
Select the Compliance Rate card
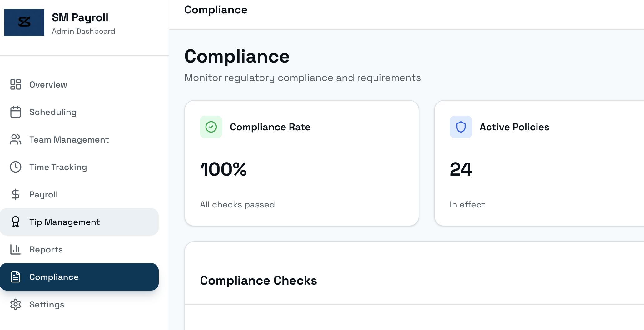pyautogui.click(x=301, y=162)
